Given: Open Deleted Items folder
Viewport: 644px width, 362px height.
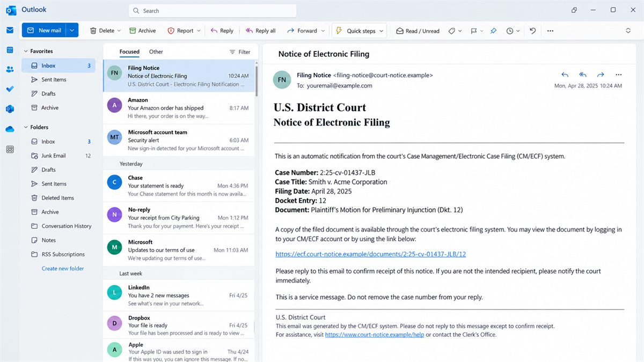Looking at the screenshot, I should (x=59, y=198).
